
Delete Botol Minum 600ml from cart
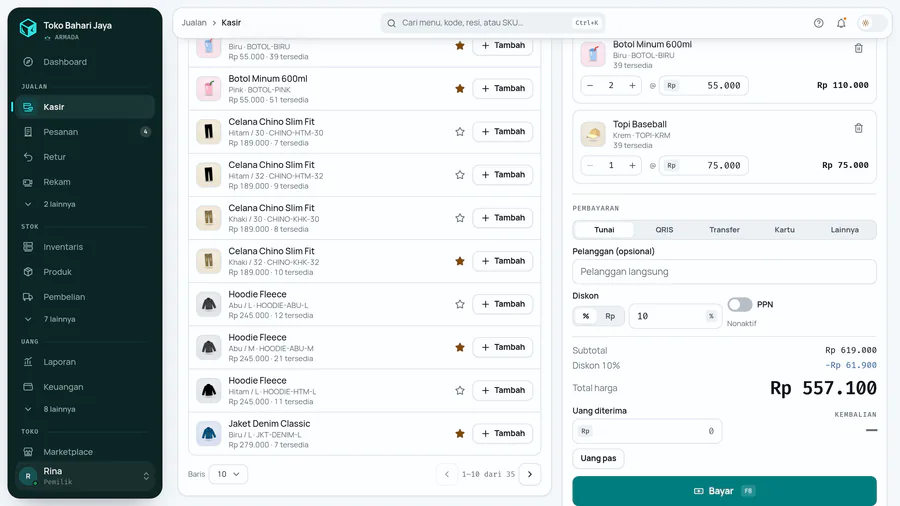(858, 49)
